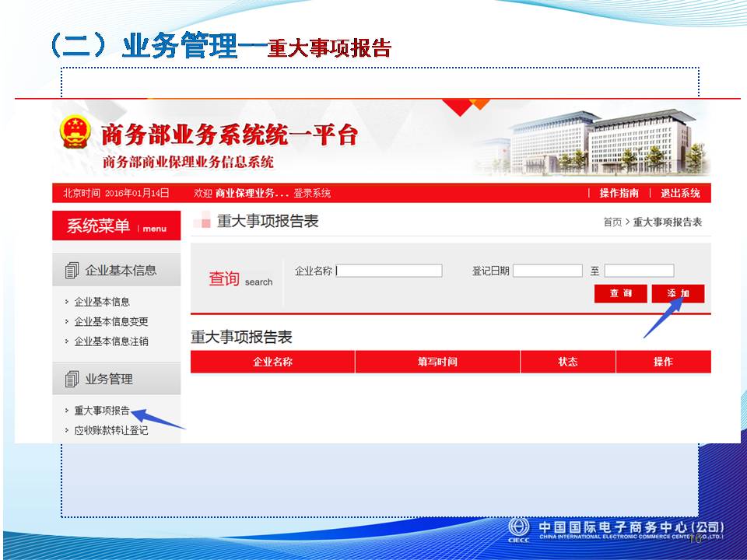Open 企业基本信息 in sidebar
The image size is (747, 560).
102,302
